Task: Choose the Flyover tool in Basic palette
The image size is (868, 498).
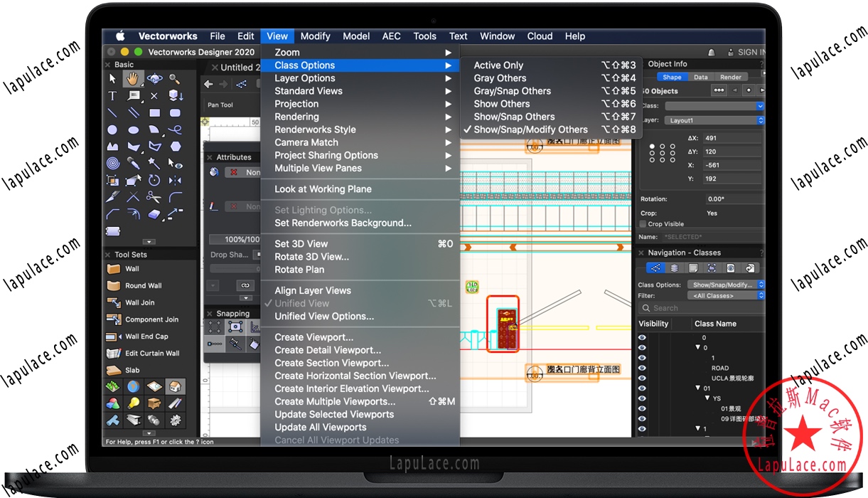Action: point(154,79)
